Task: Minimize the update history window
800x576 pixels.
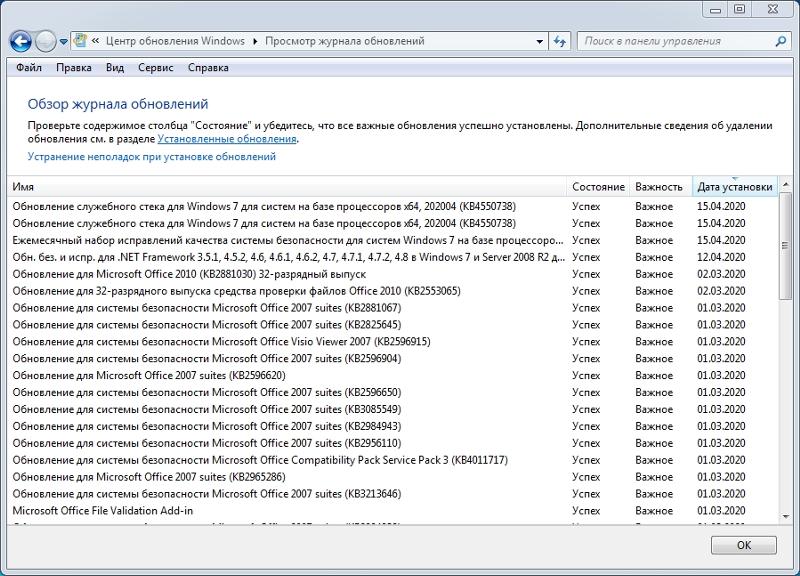Action: pos(715,9)
